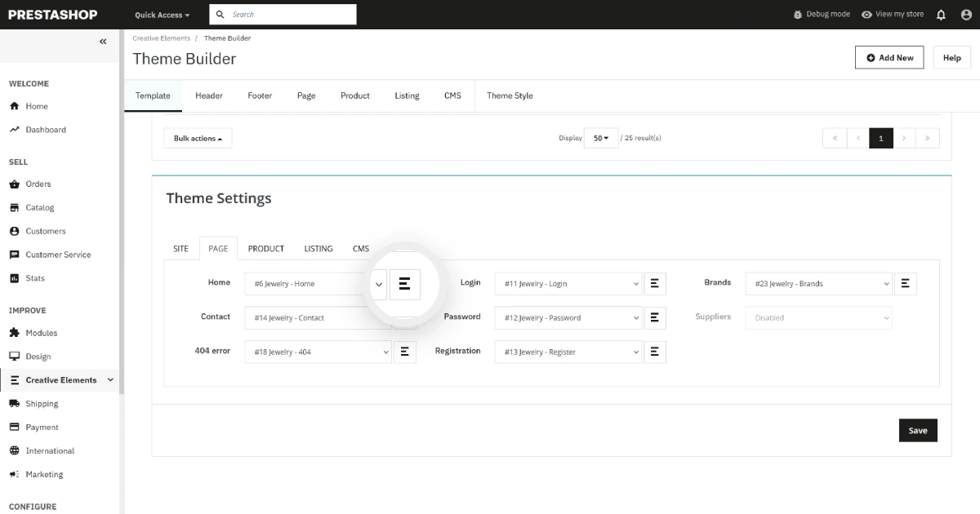This screenshot has width=980, height=514.
Task: Select the PRODUCT settings tab
Action: 266,249
